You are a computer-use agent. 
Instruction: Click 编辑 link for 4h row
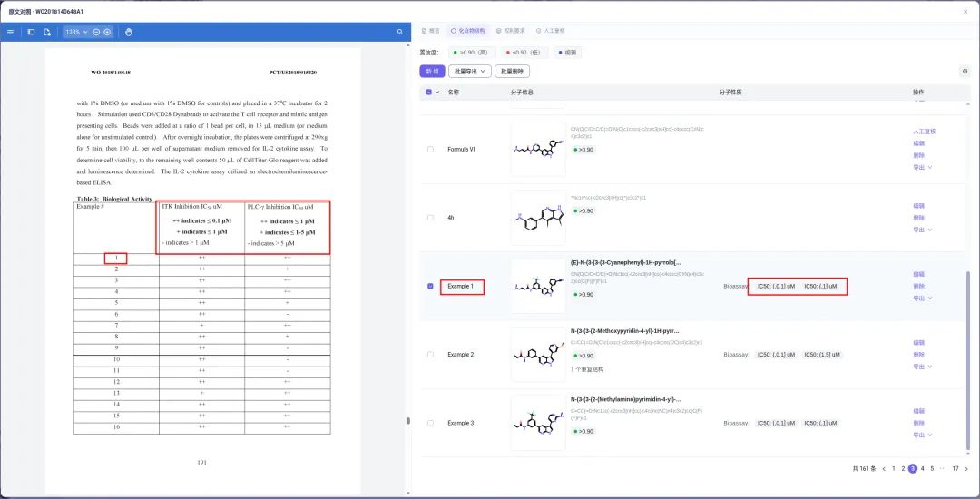pyautogui.click(x=918, y=205)
